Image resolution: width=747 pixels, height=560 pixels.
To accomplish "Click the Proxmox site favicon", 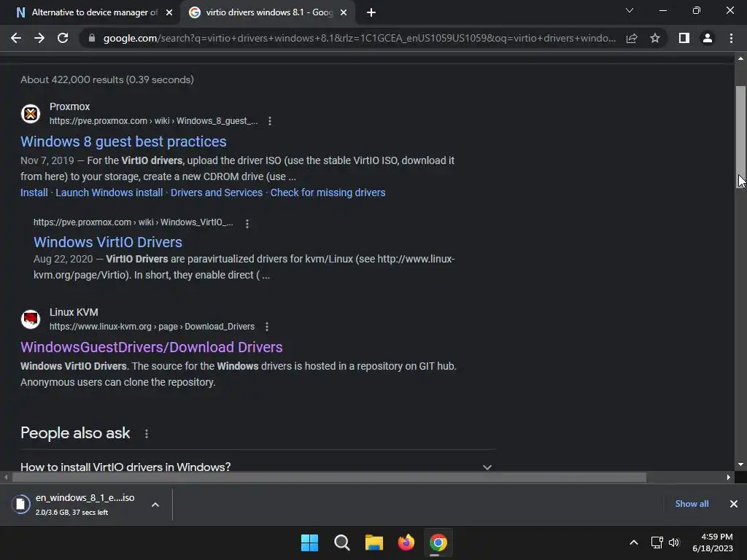I will point(31,114).
